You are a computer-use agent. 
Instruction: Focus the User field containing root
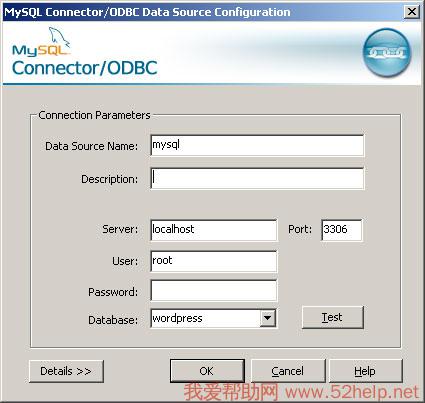214,261
